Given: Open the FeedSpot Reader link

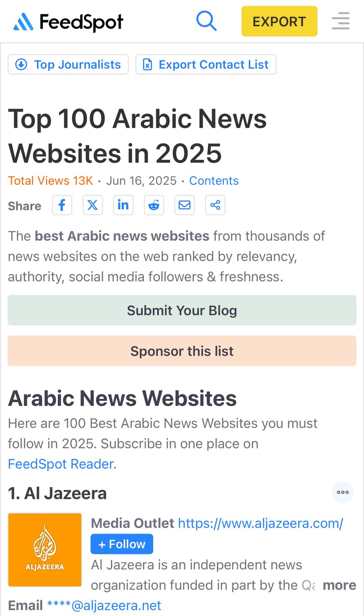Looking at the screenshot, I should (62, 464).
